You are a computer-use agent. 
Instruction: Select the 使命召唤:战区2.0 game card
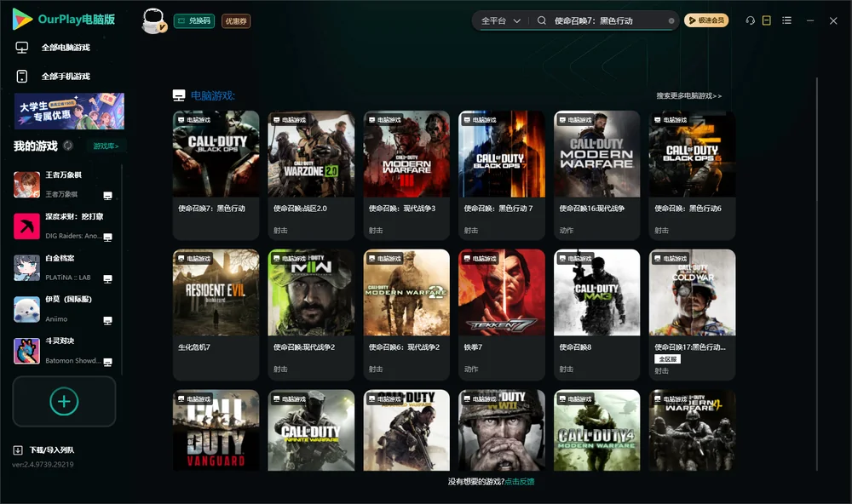point(311,175)
